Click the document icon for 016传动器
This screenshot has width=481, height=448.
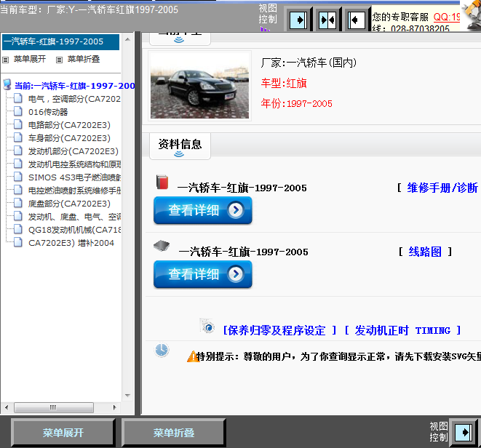pyautogui.click(x=18, y=111)
